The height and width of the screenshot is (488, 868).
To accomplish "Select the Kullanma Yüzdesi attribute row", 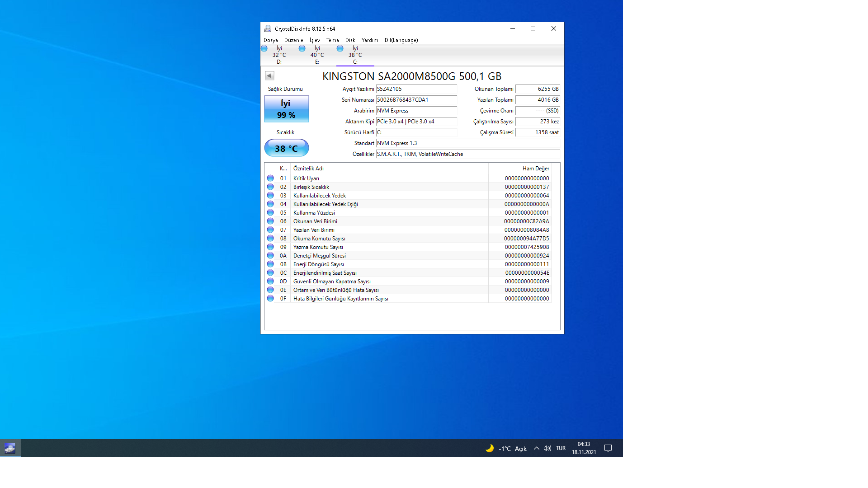I will click(408, 212).
